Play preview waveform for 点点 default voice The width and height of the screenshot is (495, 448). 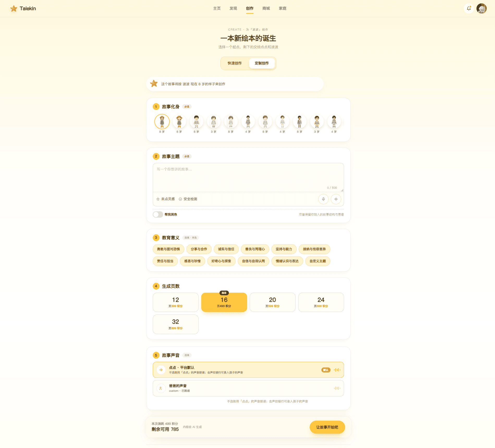(337, 370)
